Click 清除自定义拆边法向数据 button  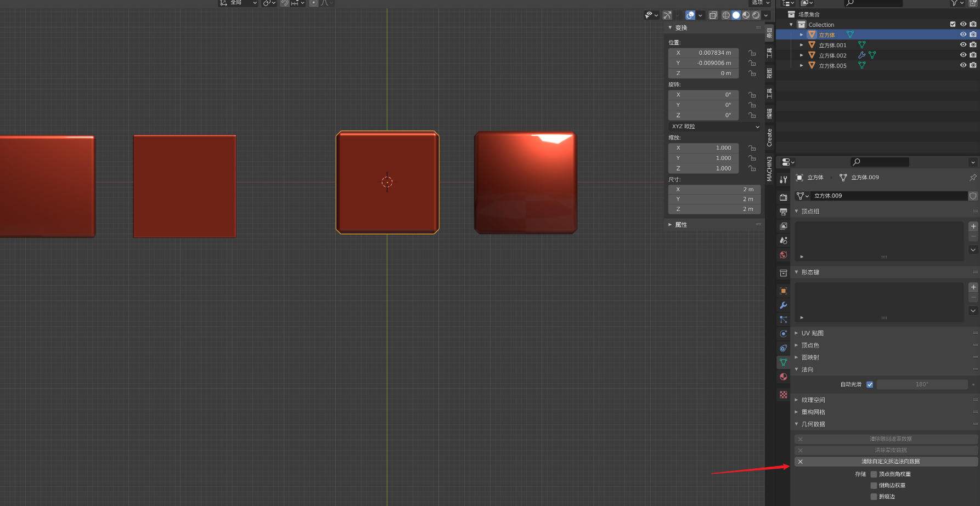[x=886, y=462]
